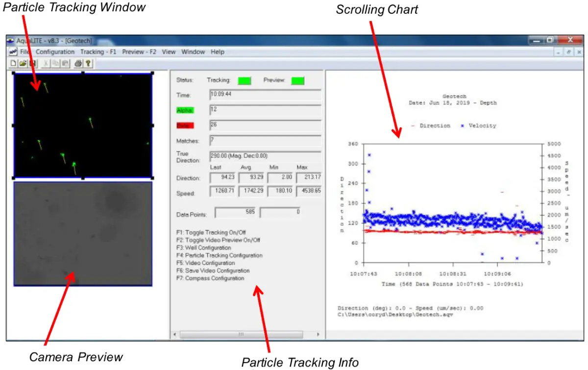Click the camera preview image
This screenshot has width=588, height=370.
pyautogui.click(x=82, y=234)
